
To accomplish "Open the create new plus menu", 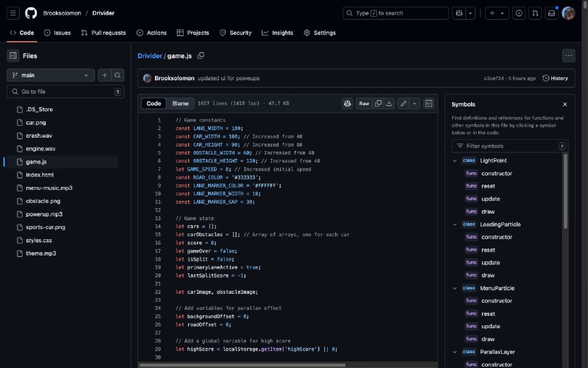I will 497,13.
